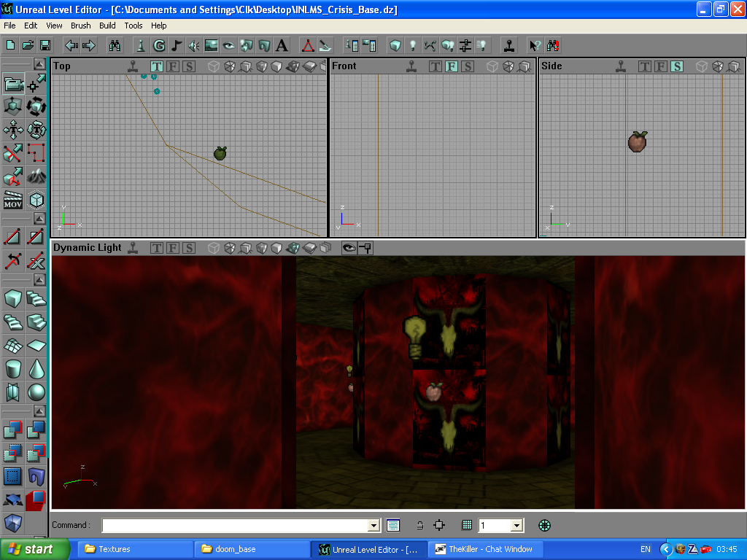Image resolution: width=747 pixels, height=560 pixels.
Task: Toggle the eye icon in Dynamic Light viewport
Action: [349, 248]
